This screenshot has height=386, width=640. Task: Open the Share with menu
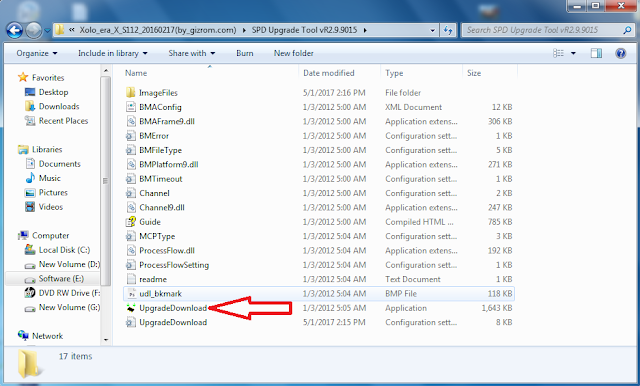(191, 53)
